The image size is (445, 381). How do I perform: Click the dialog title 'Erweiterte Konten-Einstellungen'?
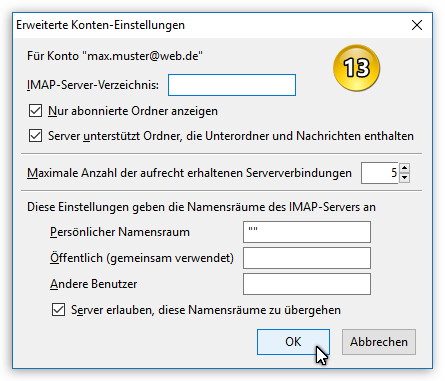[x=100, y=25]
